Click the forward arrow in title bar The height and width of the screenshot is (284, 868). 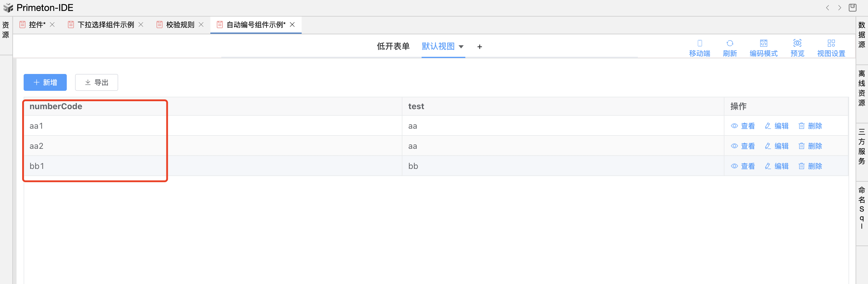click(x=839, y=8)
